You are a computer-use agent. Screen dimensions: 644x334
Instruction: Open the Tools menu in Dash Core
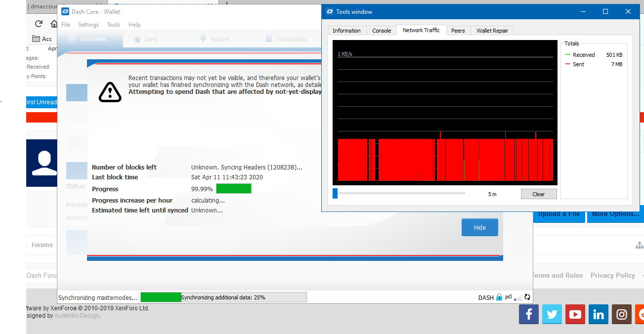click(x=114, y=25)
